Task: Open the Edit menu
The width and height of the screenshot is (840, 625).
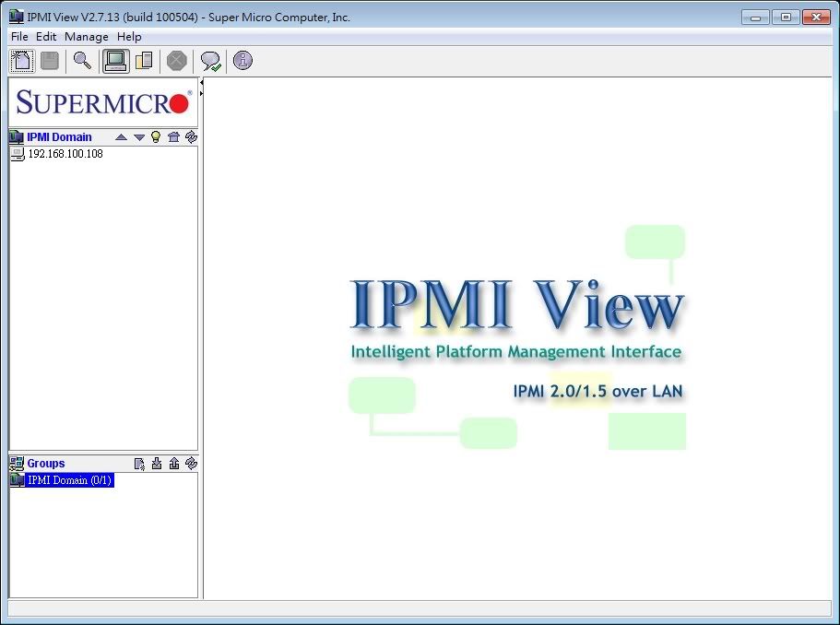Action: click(x=46, y=37)
